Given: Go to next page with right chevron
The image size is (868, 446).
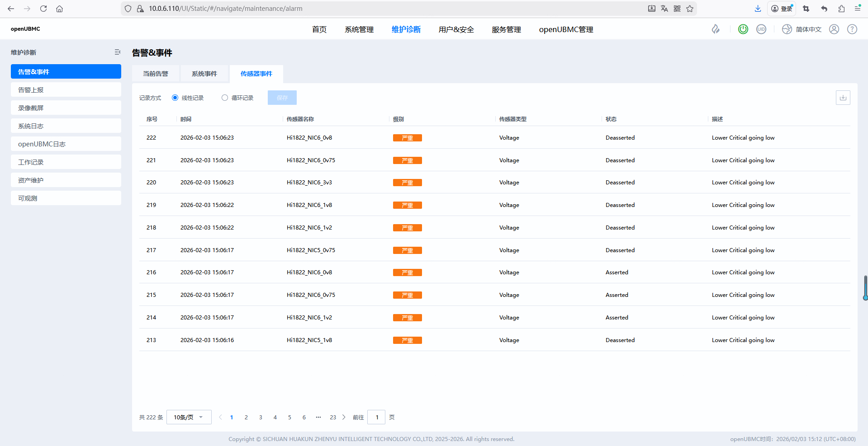Looking at the screenshot, I should coord(344,417).
